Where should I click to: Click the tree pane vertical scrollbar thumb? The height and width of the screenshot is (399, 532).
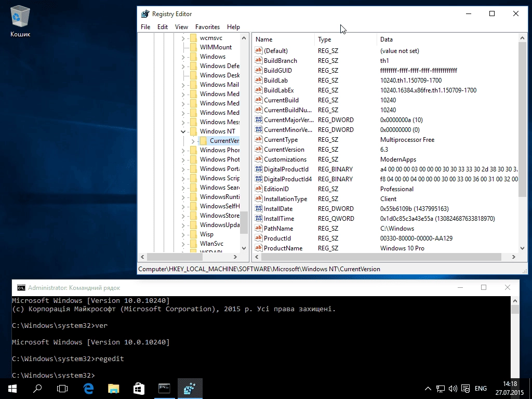click(244, 222)
